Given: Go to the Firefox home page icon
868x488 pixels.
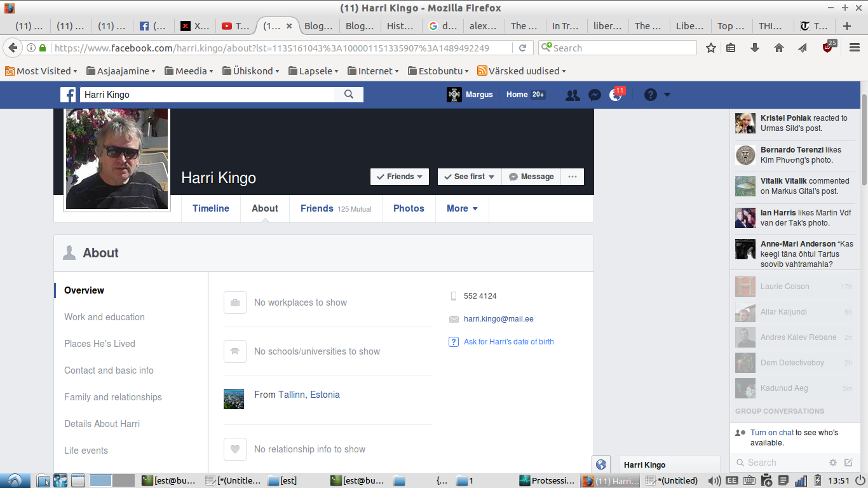Looking at the screenshot, I should click(x=779, y=48).
